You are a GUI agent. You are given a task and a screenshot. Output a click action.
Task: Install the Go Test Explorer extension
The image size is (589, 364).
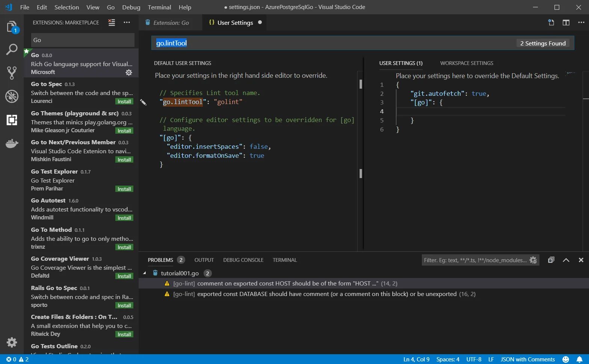pyautogui.click(x=124, y=189)
